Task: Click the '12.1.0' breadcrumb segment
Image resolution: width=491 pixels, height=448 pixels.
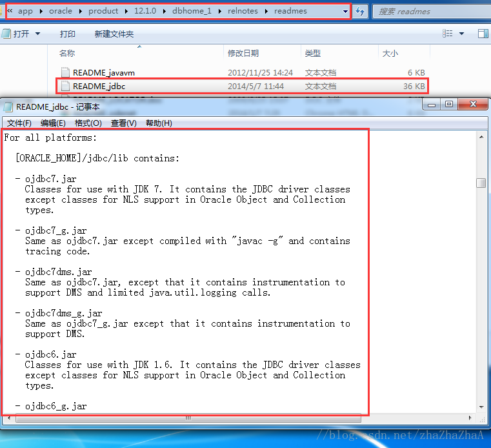Action: pos(145,11)
